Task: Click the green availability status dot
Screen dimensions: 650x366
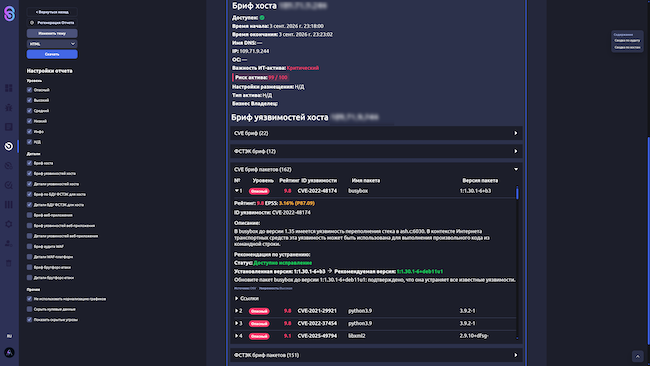Action: point(262,18)
